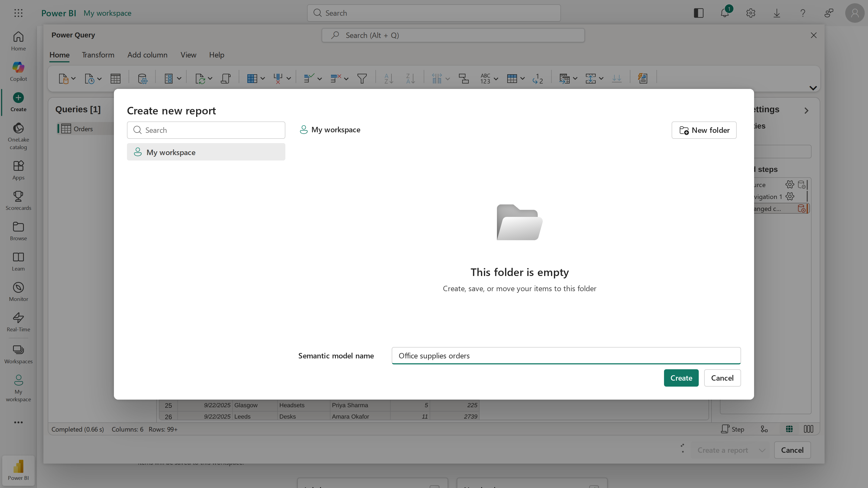Open Data source settings in Power Query ribbon
This screenshot has height=488, width=868.
click(x=142, y=78)
